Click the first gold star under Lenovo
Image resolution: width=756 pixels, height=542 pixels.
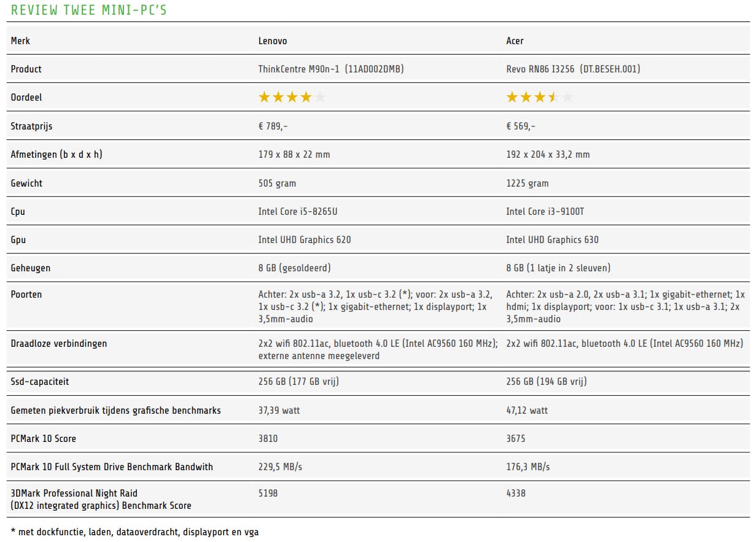pos(264,97)
